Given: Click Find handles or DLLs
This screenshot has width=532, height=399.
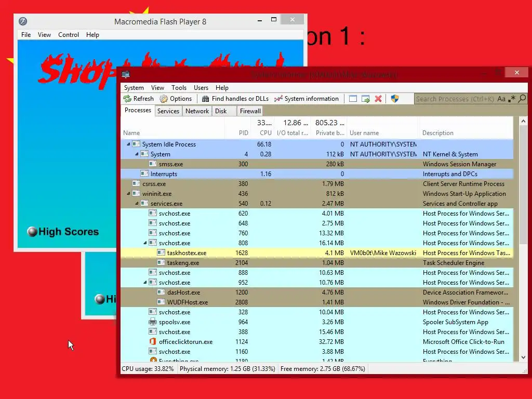Looking at the screenshot, I should tap(235, 99).
